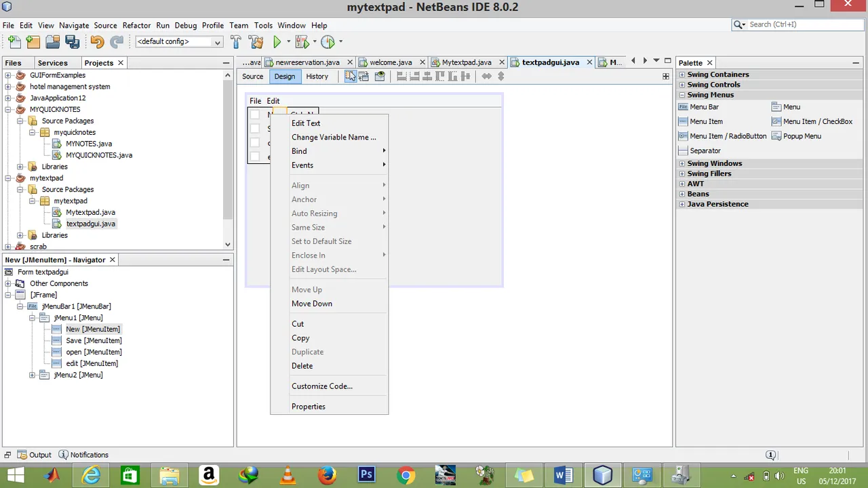Viewport: 868px width, 488px height.
Task: Select the Separator palette component
Action: [700, 150]
